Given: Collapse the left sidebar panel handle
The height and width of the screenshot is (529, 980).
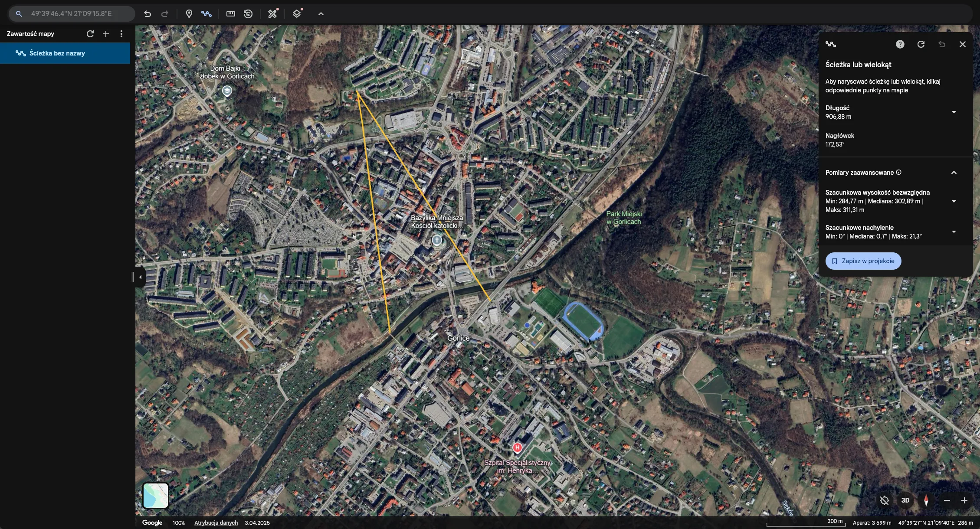Looking at the screenshot, I should [x=140, y=277].
